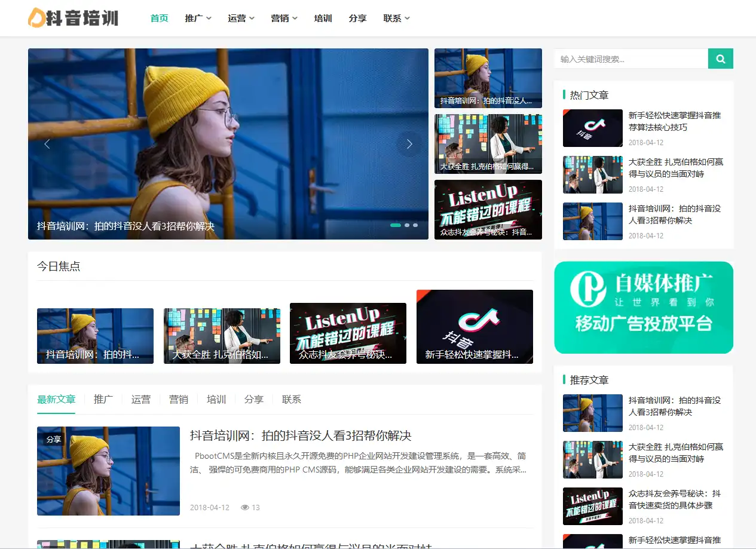Image resolution: width=756 pixels, height=549 pixels.
Task: Click the eye views icon showing 13
Action: click(x=245, y=507)
